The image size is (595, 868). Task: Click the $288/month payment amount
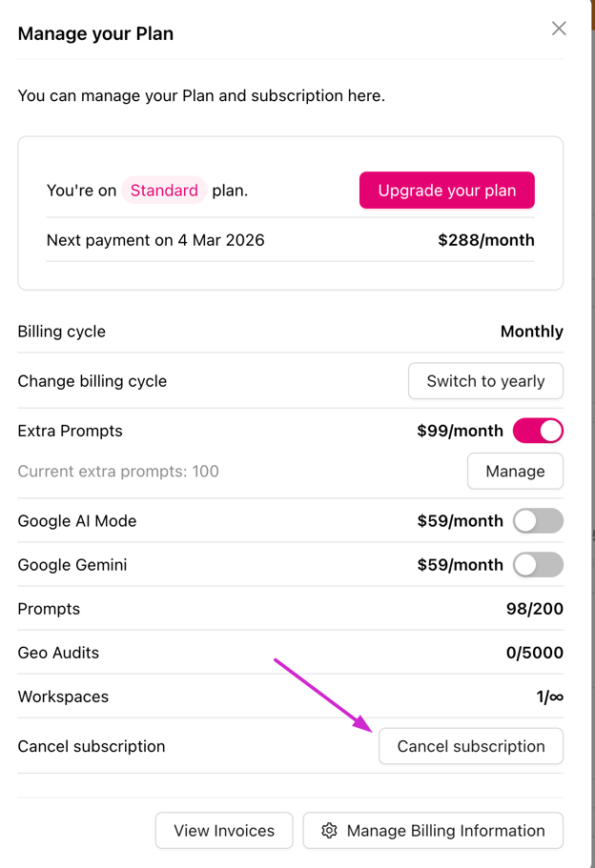486,240
